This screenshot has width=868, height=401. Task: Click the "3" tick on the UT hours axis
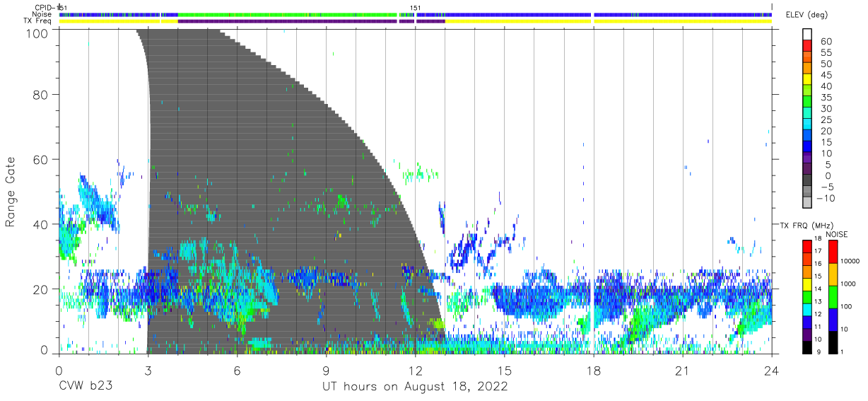(148, 371)
